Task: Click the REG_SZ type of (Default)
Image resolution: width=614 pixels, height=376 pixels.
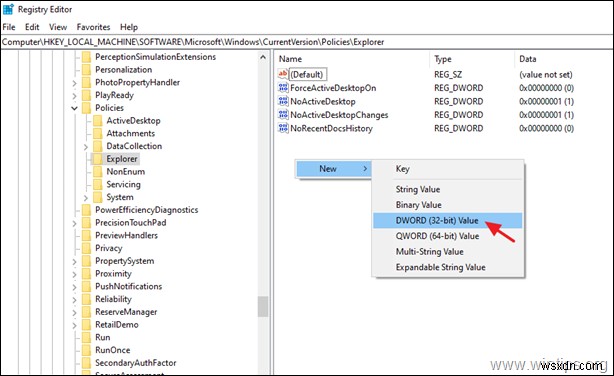Action: tap(448, 74)
